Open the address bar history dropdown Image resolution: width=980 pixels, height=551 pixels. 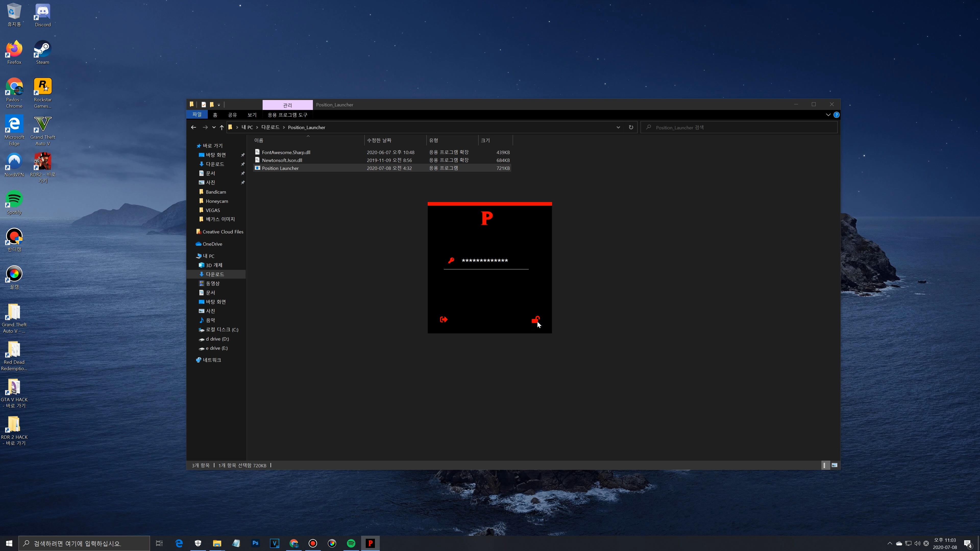[618, 127]
